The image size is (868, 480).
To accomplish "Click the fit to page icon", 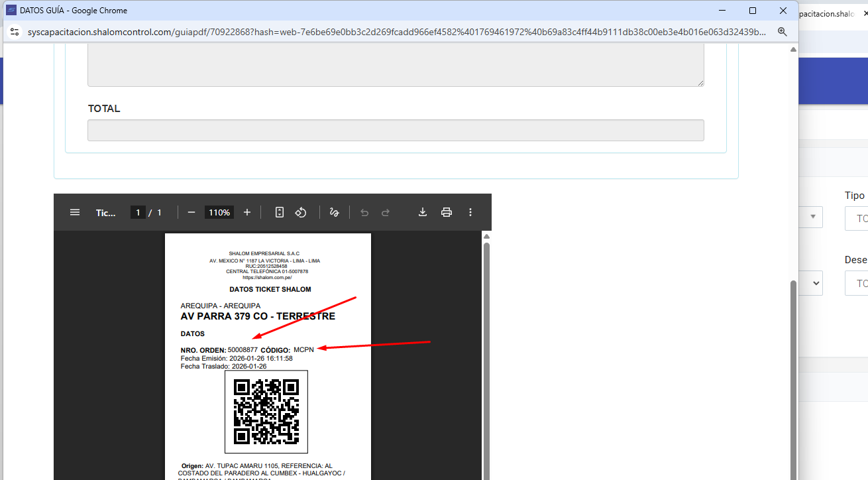I will tap(280, 212).
